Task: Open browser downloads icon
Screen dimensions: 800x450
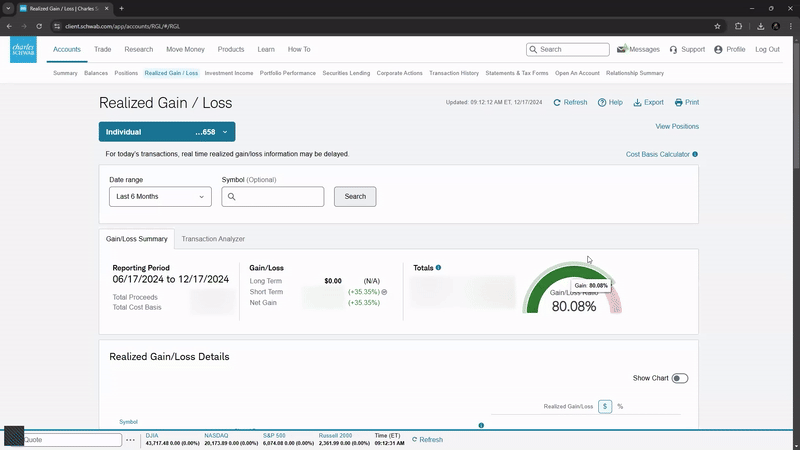Action: (760, 26)
